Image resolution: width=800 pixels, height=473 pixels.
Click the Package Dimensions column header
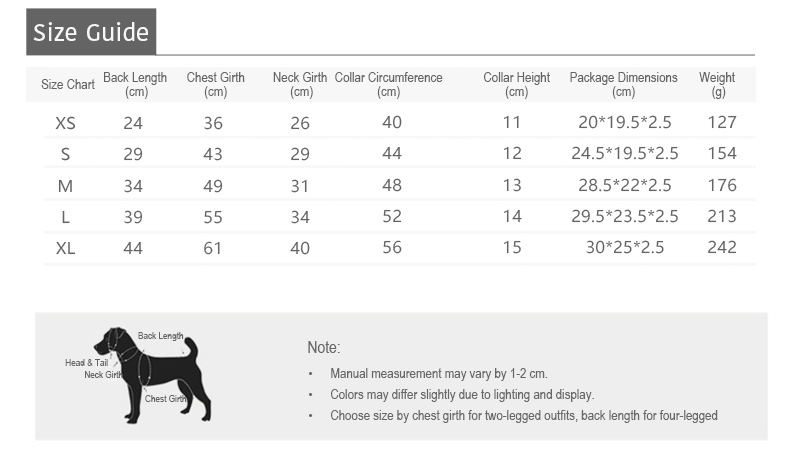click(x=623, y=85)
